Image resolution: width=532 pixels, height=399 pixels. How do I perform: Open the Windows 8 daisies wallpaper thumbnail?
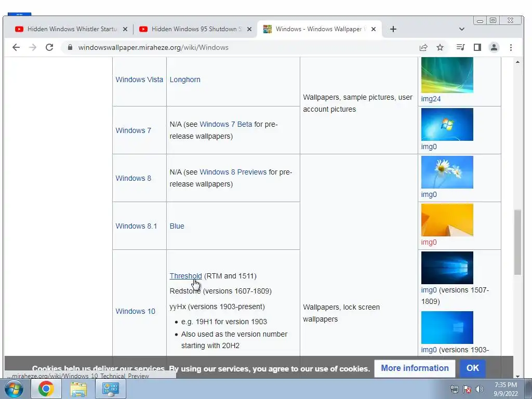point(447,172)
